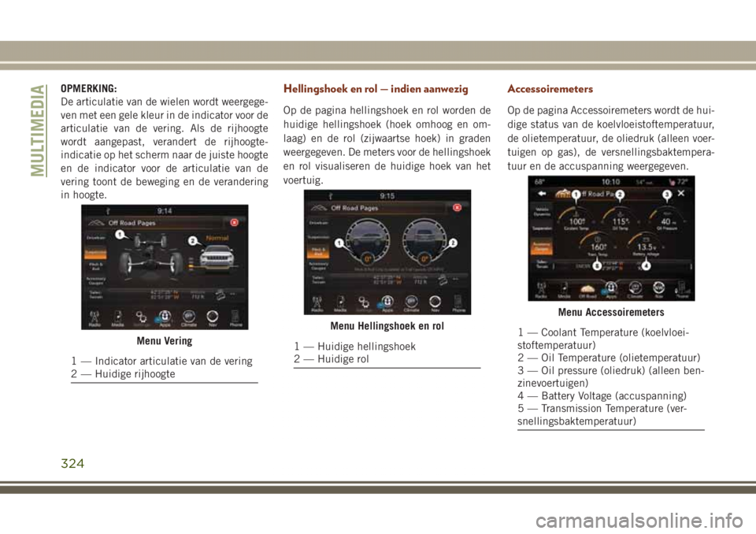Select Drivetrain tab in Hellingshoek en rol screen

[x=319, y=223]
